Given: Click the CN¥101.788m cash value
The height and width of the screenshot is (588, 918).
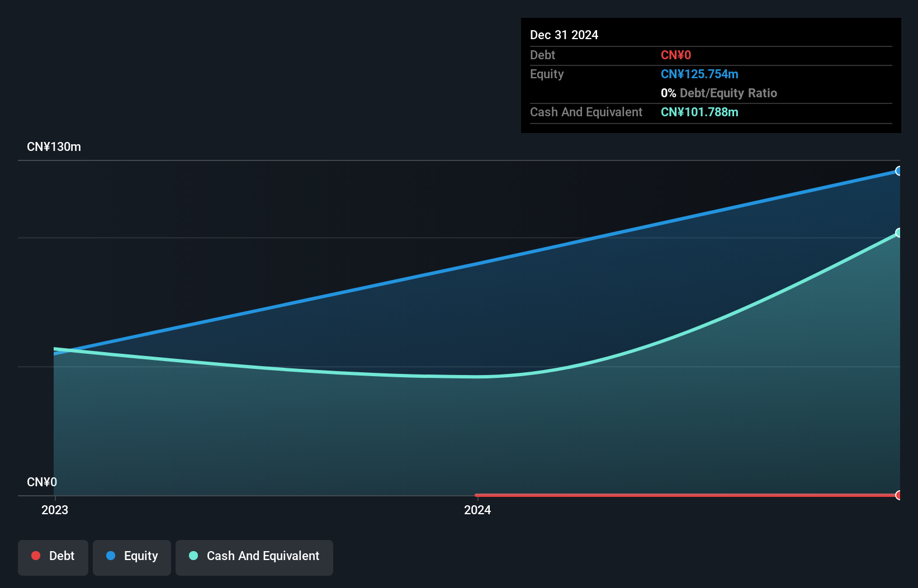Looking at the screenshot, I should click(x=699, y=112).
